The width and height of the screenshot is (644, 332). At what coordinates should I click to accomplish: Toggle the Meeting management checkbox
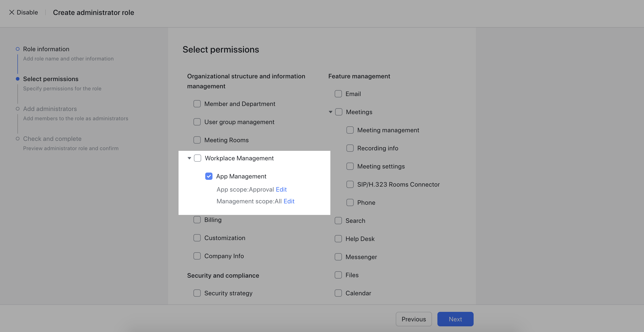tap(350, 130)
